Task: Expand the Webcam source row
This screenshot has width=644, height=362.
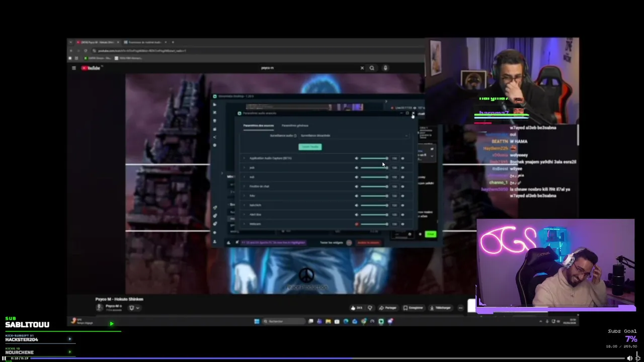Action: coord(244,224)
